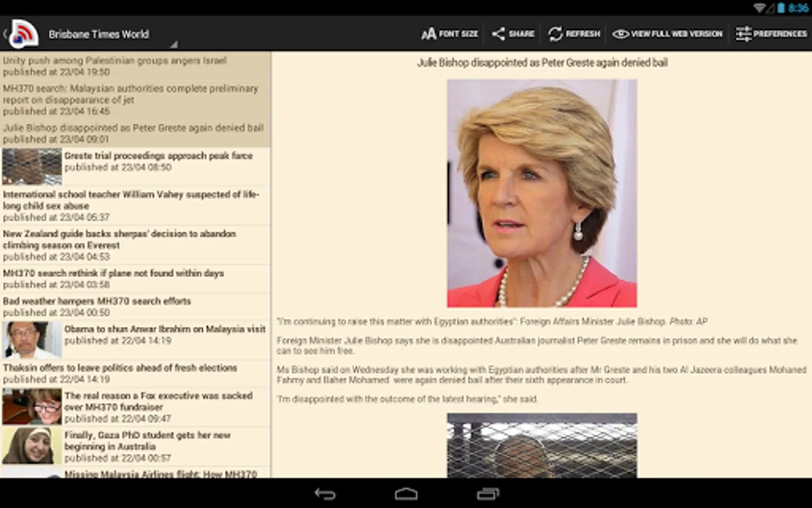The width and height of the screenshot is (812, 508).
Task: Share this article
Action: (513, 34)
